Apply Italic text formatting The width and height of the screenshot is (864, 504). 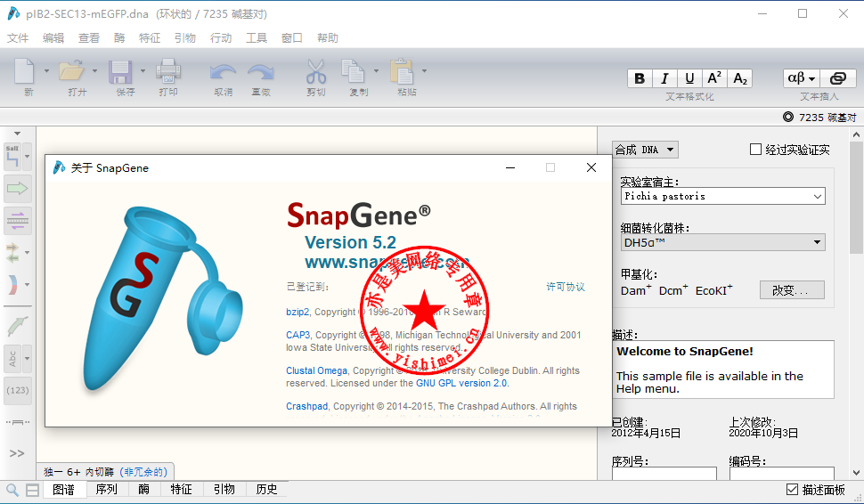(x=664, y=78)
